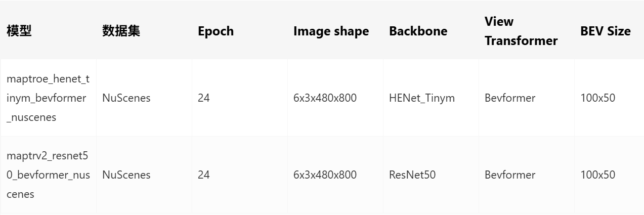Image resolution: width=644 pixels, height=215 pixels.
Task: Click the 模型 column header
Action: 19,31
